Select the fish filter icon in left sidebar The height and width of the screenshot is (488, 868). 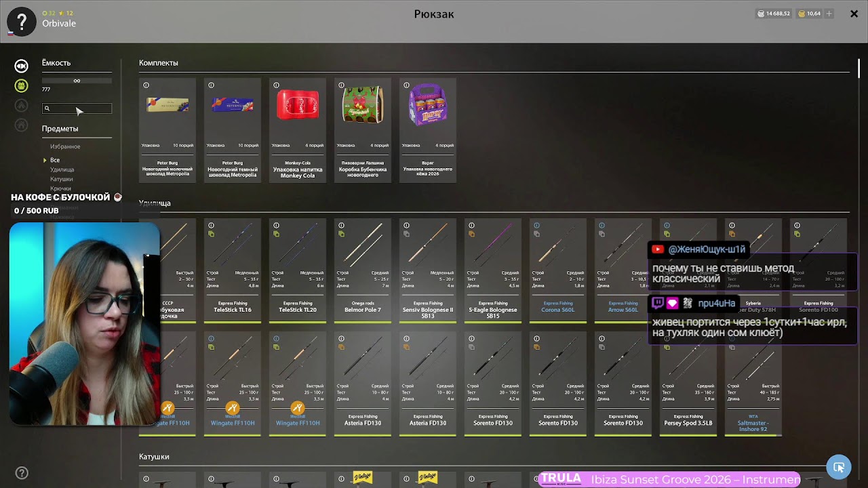coord(22,66)
